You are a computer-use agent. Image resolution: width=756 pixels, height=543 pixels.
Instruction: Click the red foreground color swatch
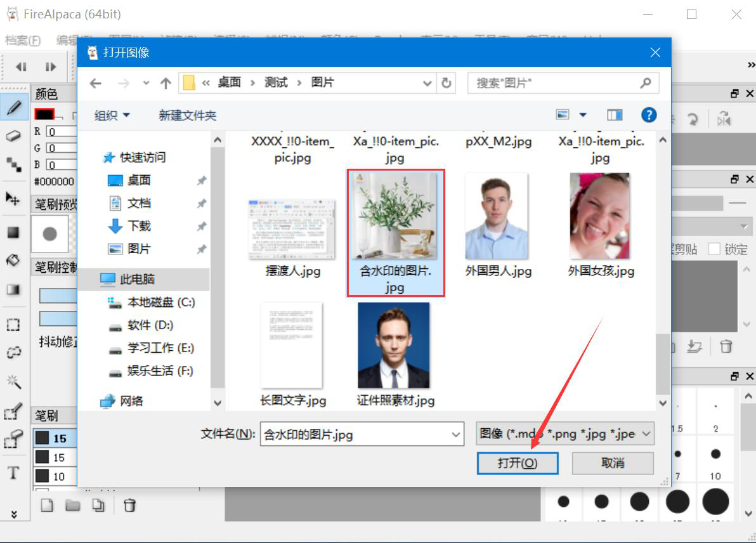(44, 114)
